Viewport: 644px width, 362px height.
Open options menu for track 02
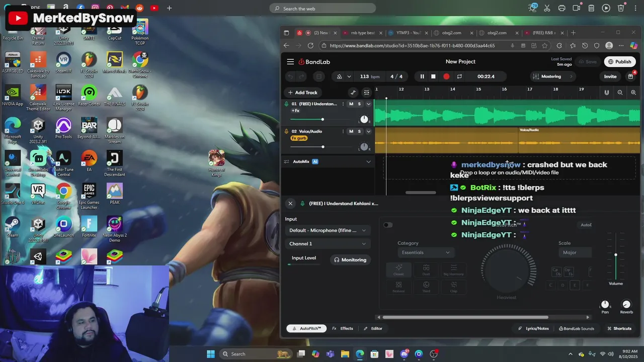[x=343, y=131]
